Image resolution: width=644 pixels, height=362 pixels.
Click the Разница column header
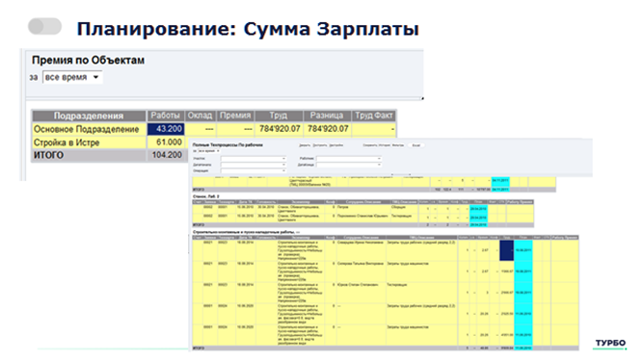[327, 116]
